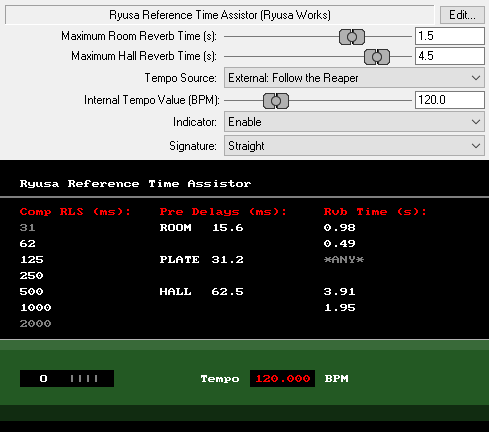Image resolution: width=489 pixels, height=432 pixels.
Task: Click the red tempo readout 120.000
Action: 282,379
